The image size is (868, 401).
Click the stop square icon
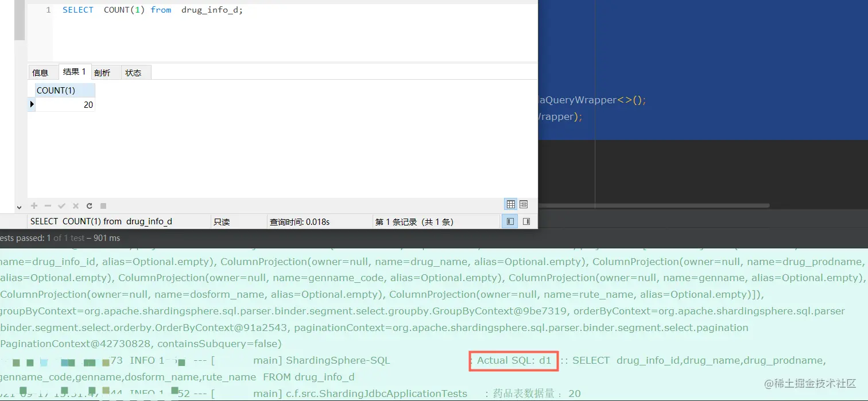coord(103,205)
